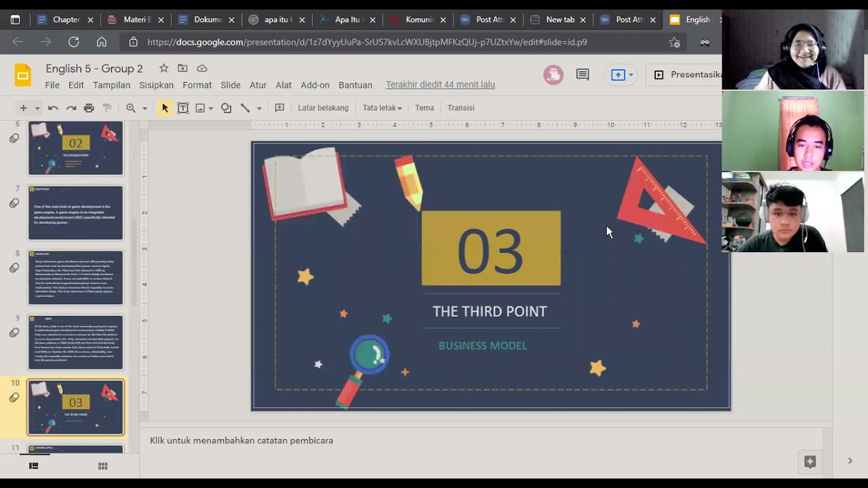This screenshot has height=488, width=868.
Task: Click the print icon
Action: tap(89, 108)
